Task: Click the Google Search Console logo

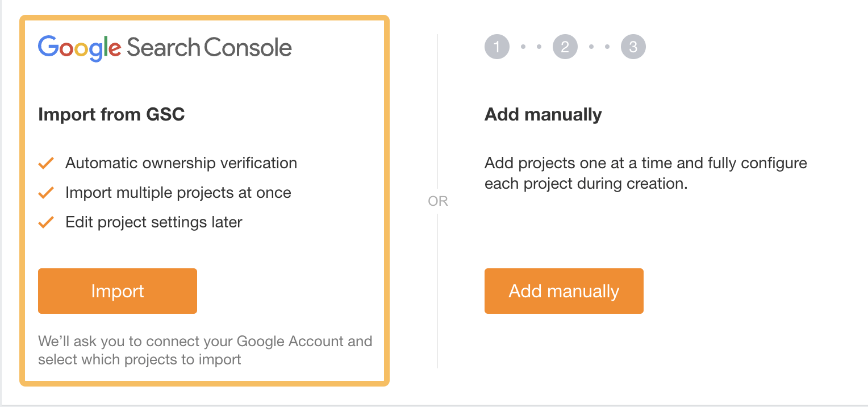Action: (164, 48)
